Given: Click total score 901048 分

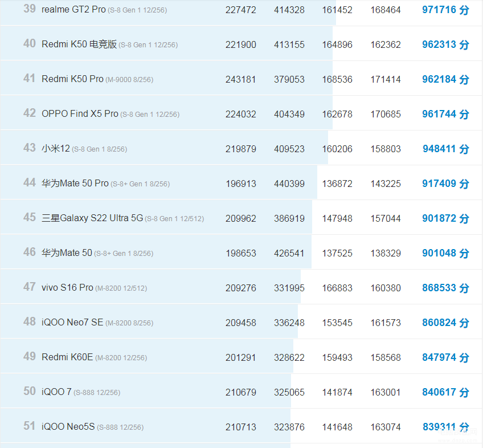Looking at the screenshot, I should pyautogui.click(x=445, y=253).
